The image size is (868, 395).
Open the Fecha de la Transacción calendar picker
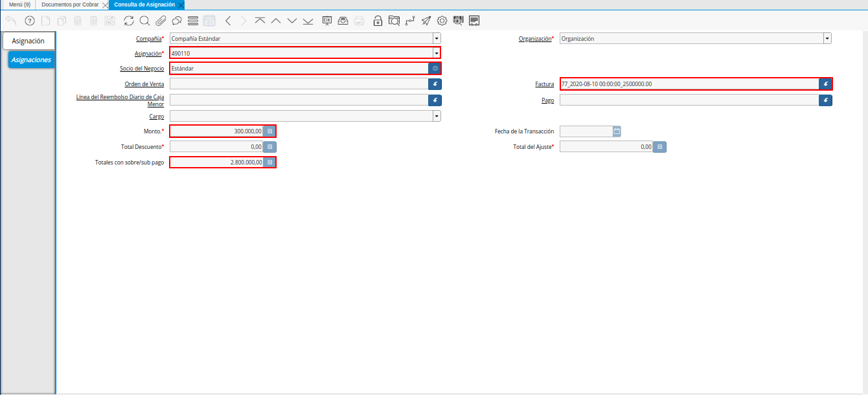click(617, 131)
